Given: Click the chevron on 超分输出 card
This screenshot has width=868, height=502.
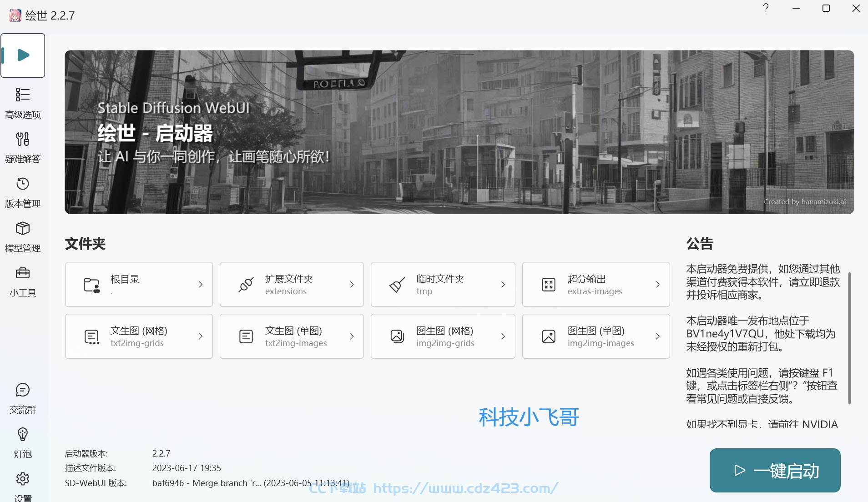Looking at the screenshot, I should [658, 284].
